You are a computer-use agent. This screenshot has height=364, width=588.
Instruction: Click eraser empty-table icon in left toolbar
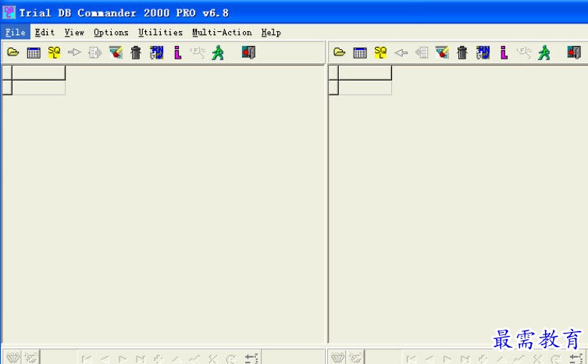click(x=116, y=52)
